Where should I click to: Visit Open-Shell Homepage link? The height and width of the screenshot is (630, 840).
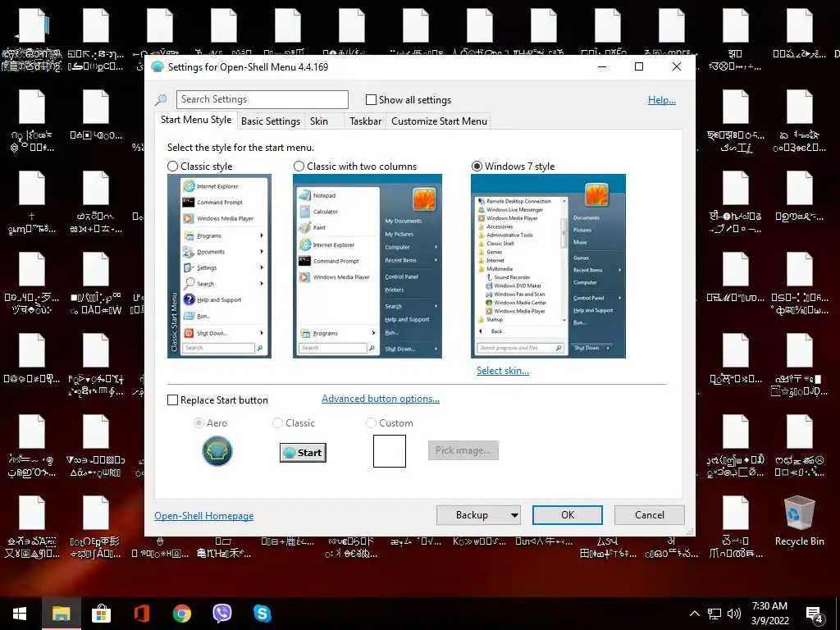(204, 516)
